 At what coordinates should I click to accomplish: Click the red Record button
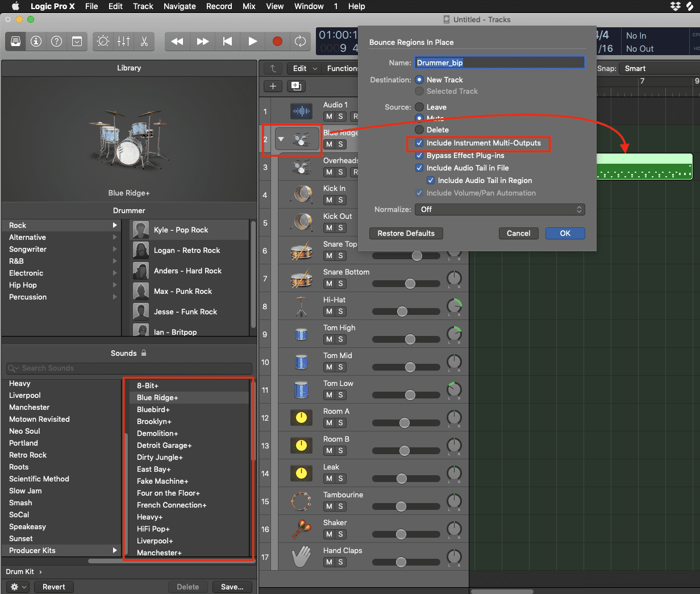(x=277, y=41)
